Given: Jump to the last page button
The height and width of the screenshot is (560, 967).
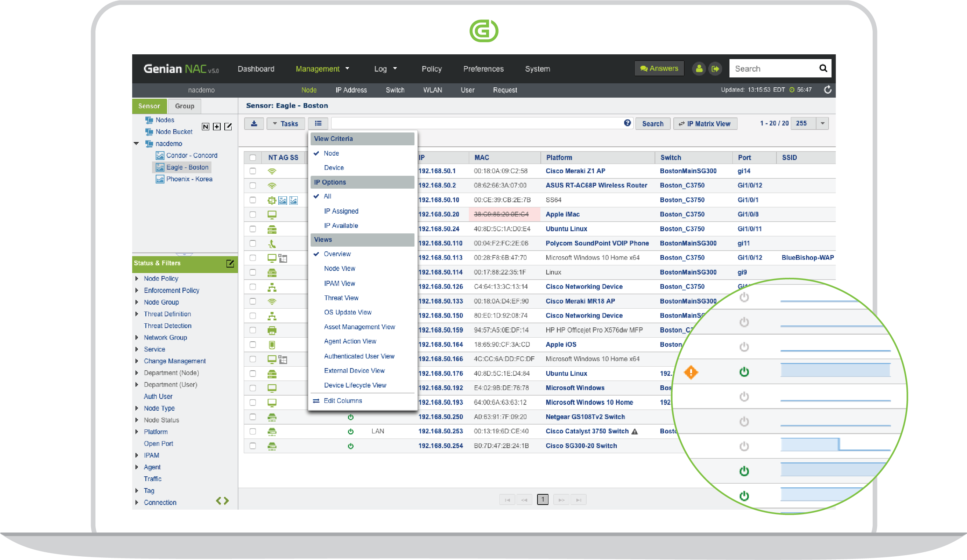Looking at the screenshot, I should click(578, 500).
